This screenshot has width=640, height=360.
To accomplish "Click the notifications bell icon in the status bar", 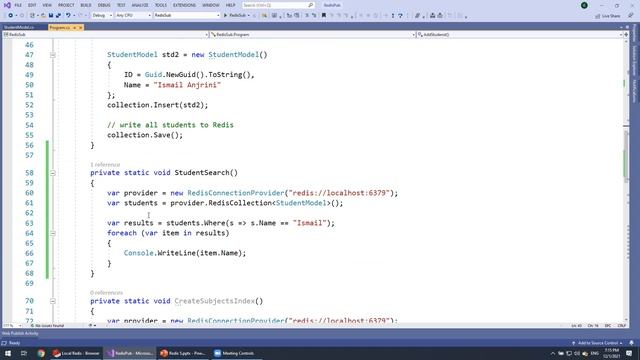I will (x=631, y=343).
